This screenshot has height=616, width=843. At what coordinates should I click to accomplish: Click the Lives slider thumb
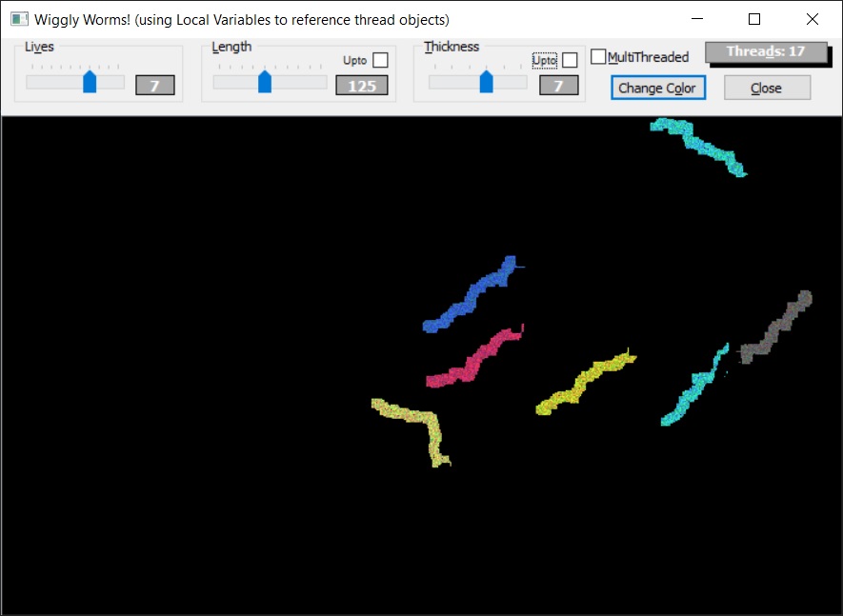click(90, 82)
